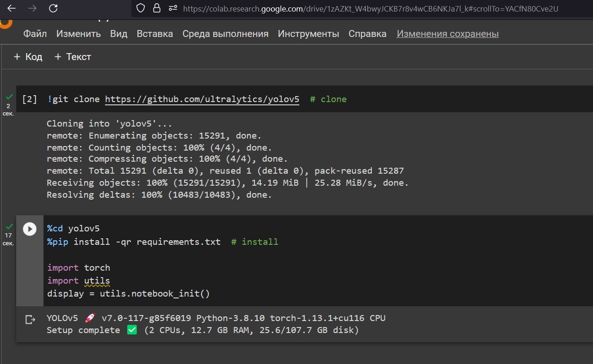Go back with the browser back arrow
This screenshot has height=364, width=593.
click(x=12, y=8)
